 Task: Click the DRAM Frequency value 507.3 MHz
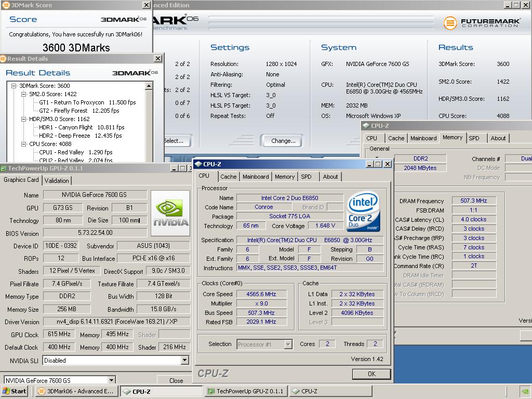pos(474,201)
